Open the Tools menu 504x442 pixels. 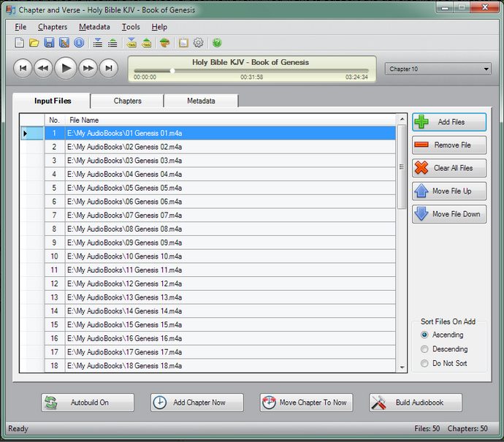131,27
